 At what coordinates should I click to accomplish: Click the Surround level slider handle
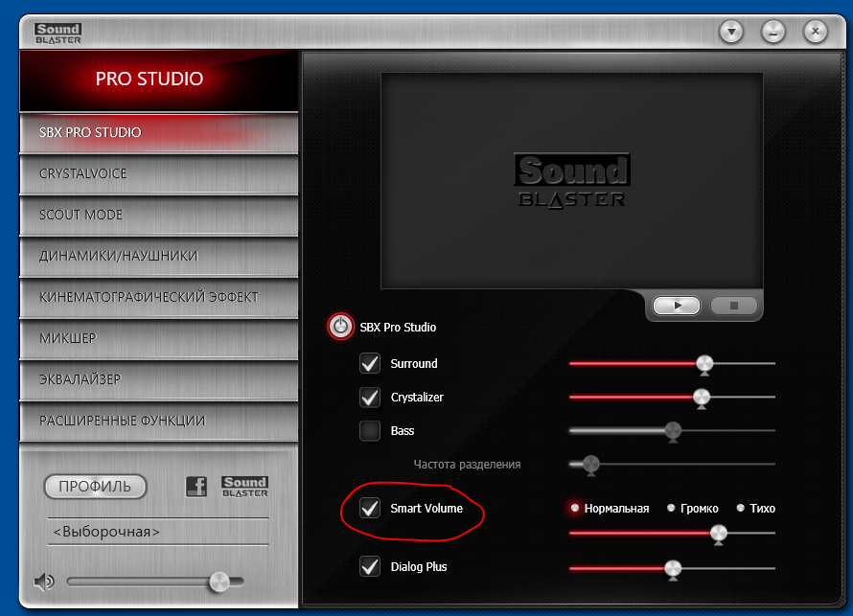pos(704,364)
